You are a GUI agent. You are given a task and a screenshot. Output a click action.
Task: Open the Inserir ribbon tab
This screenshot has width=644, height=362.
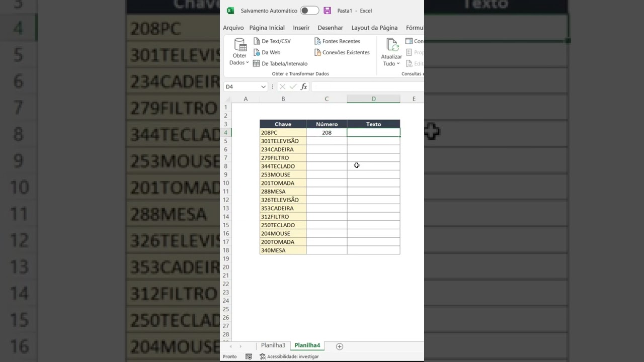[x=301, y=28]
